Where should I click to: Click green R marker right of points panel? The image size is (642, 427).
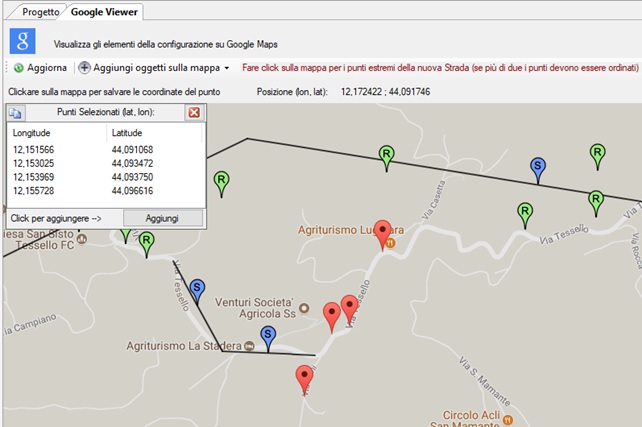tap(221, 183)
